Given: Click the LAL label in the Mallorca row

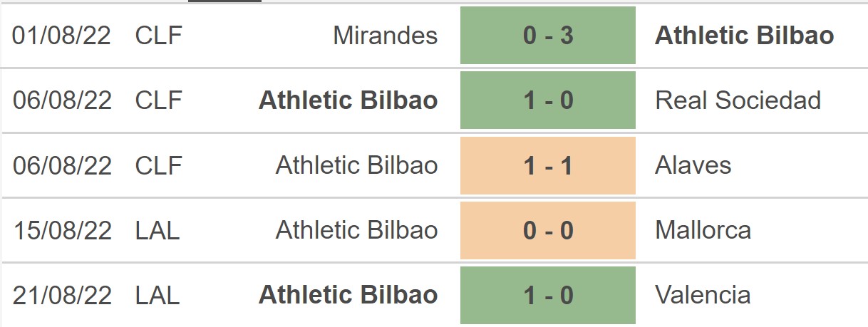Looking at the screenshot, I should 157,230.
